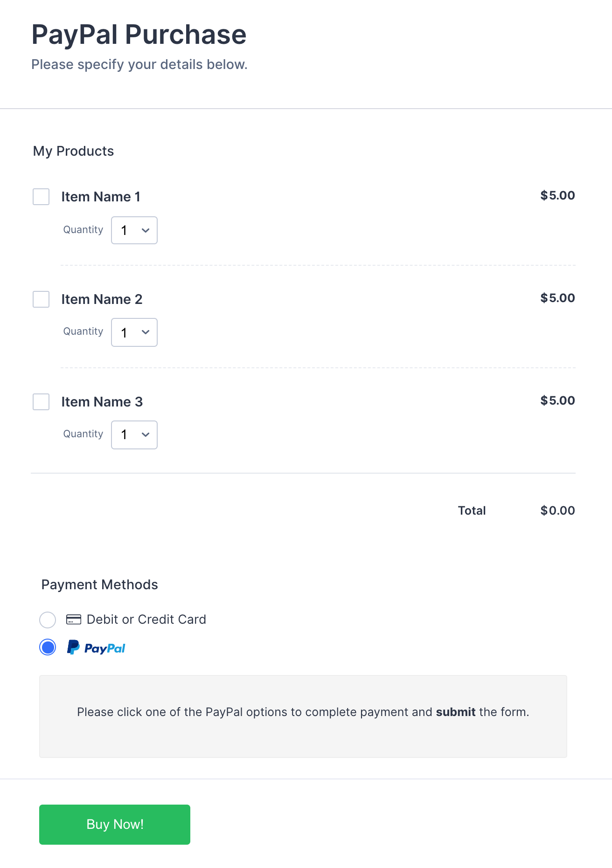612x868 pixels.
Task: Click the Payment Methods section title
Action: tap(99, 585)
